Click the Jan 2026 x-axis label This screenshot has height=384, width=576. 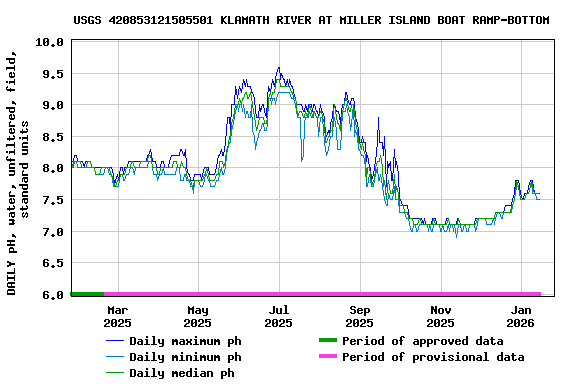pyautogui.click(x=521, y=317)
